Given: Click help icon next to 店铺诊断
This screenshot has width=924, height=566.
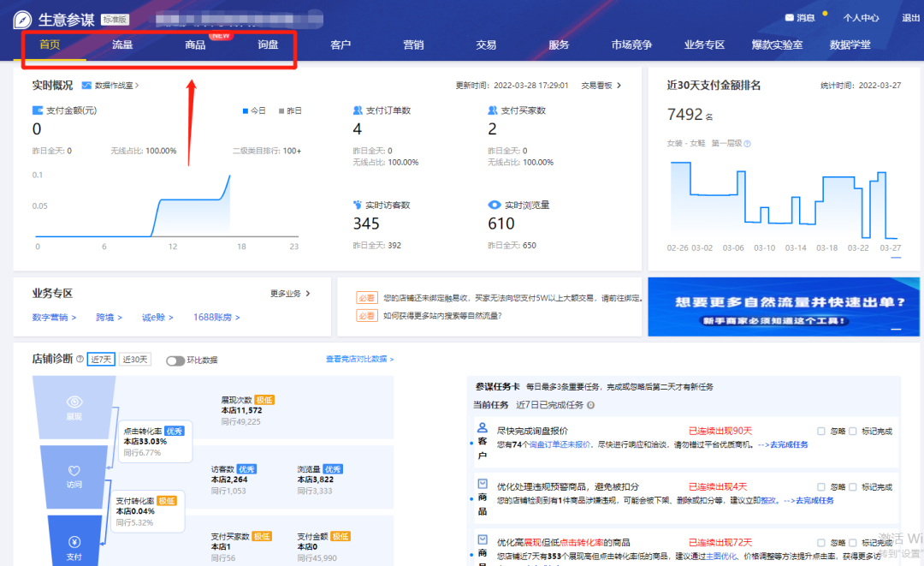Looking at the screenshot, I should pyautogui.click(x=80, y=359).
